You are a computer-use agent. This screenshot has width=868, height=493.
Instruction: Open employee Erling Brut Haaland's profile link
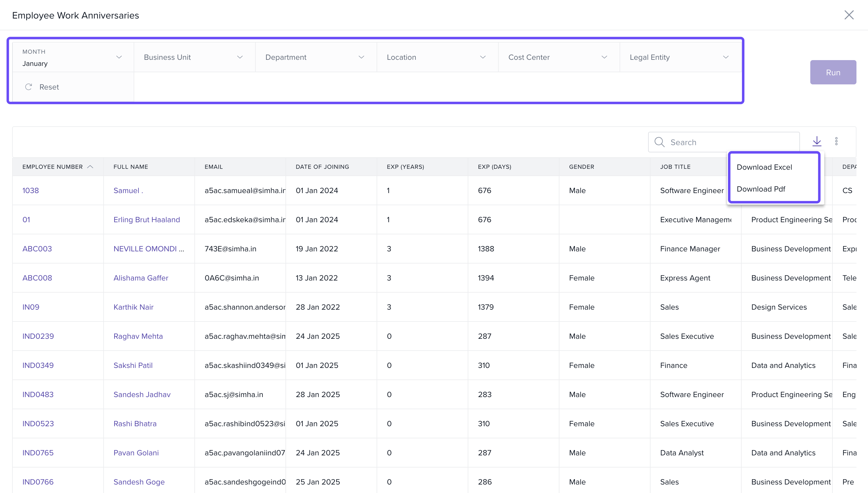point(146,220)
